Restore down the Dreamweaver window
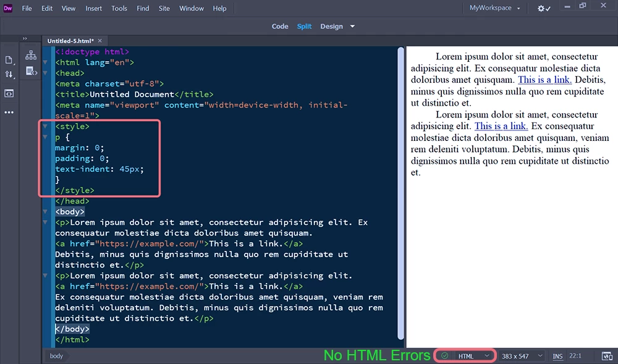Image resolution: width=618 pixels, height=364 pixels. [583, 6]
